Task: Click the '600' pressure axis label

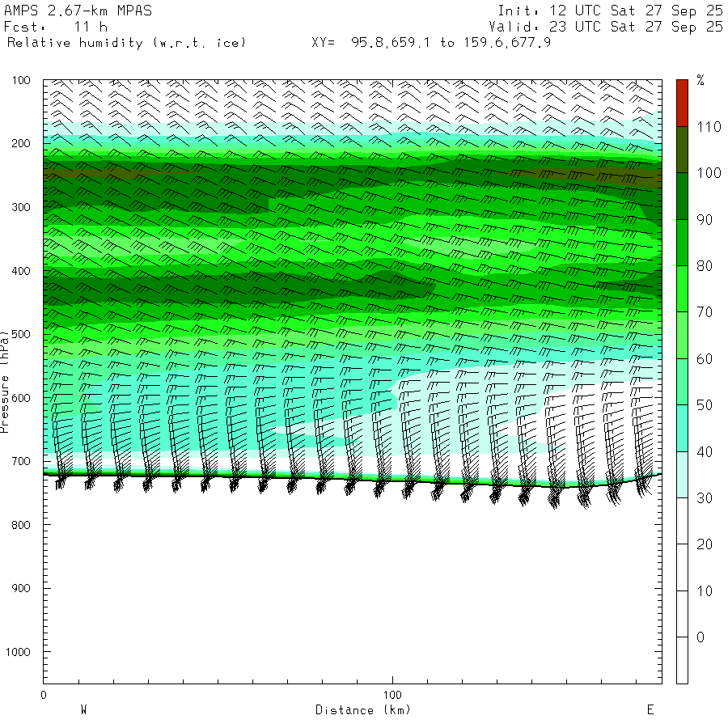Action: point(21,398)
